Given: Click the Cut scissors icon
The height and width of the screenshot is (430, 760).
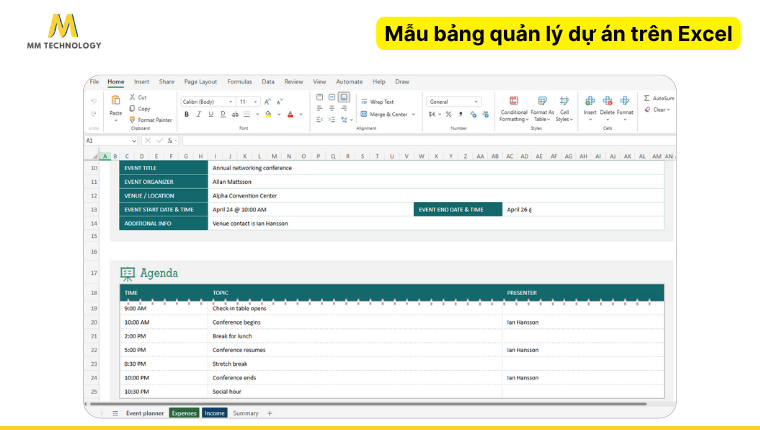Looking at the screenshot, I should 132,97.
